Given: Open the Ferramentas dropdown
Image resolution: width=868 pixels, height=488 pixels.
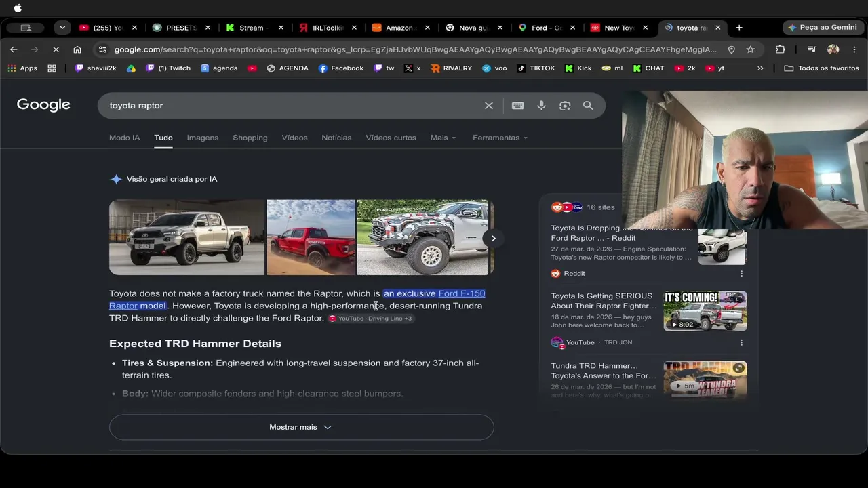Looking at the screenshot, I should [x=500, y=138].
